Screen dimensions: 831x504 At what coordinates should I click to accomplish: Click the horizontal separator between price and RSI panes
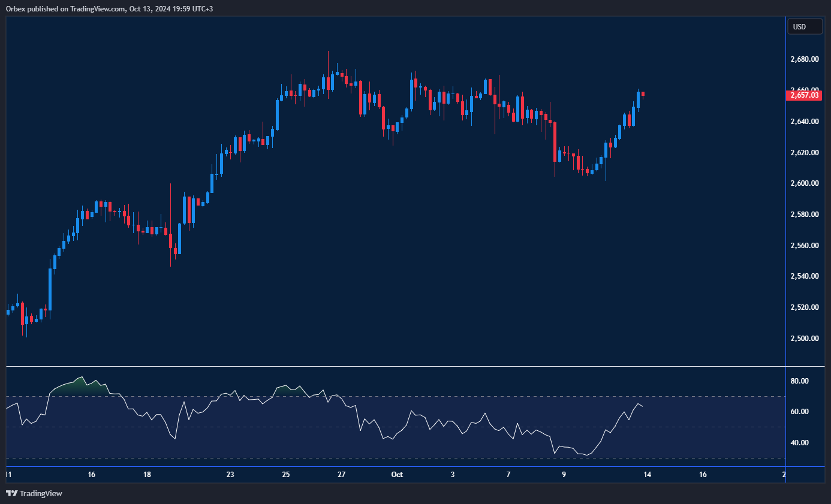(396, 366)
